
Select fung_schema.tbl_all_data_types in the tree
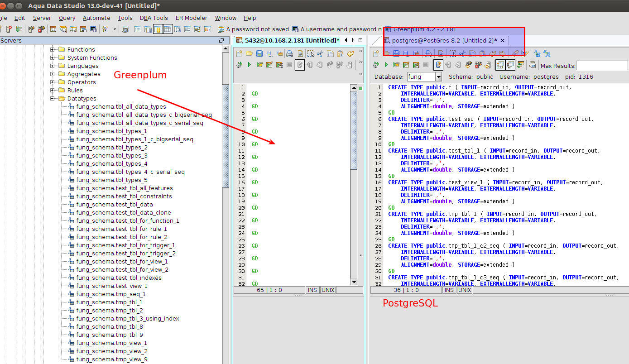(121, 106)
